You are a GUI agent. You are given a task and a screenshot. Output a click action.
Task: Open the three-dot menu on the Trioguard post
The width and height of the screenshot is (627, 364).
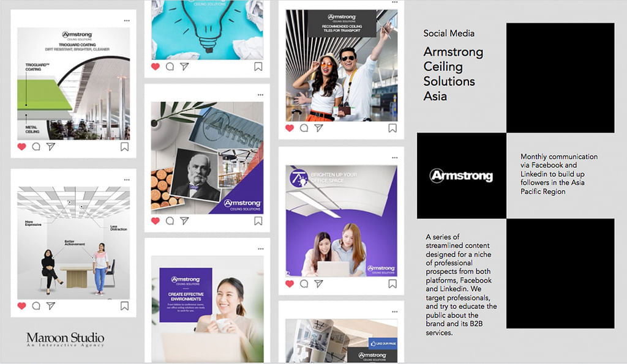127,20
